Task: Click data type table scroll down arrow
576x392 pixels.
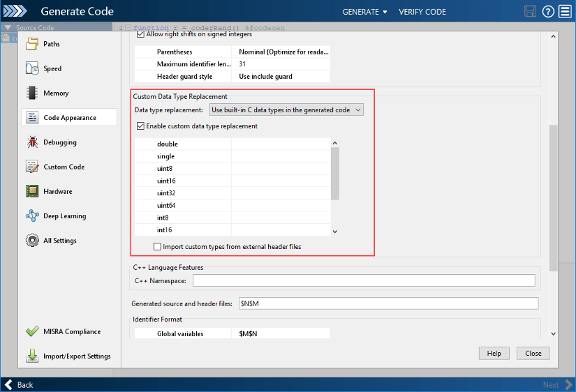Action: [x=334, y=232]
